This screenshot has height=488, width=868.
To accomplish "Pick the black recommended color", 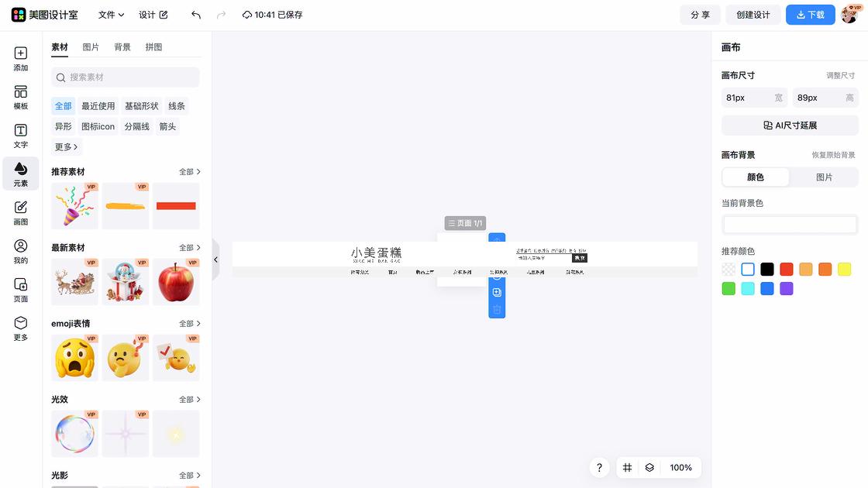I will pos(766,270).
